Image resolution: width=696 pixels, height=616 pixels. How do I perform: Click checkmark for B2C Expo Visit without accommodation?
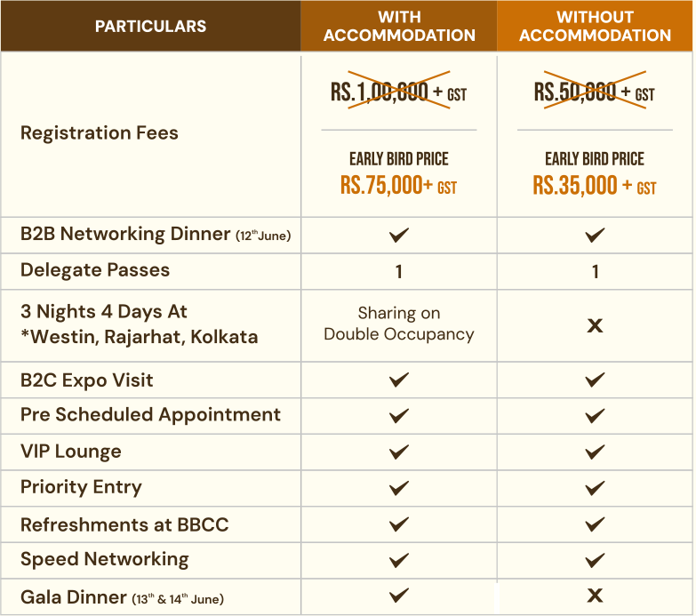[595, 380]
